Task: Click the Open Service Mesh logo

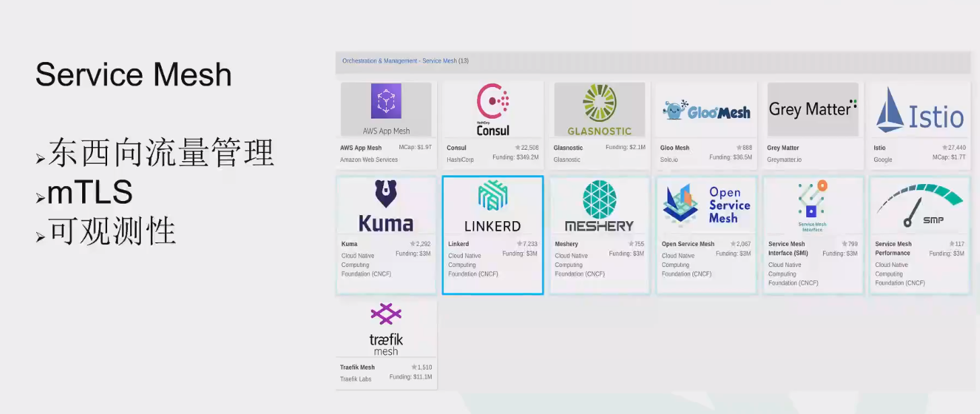Action: point(707,206)
